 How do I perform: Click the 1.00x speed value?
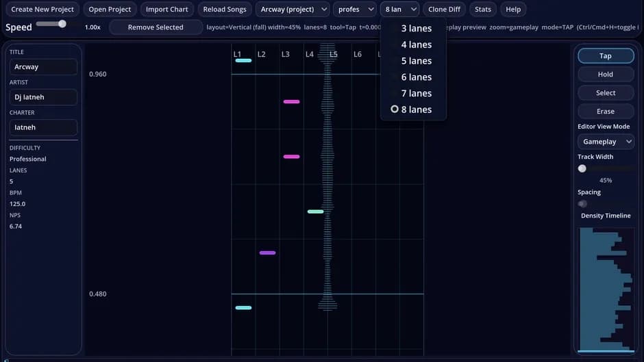pyautogui.click(x=92, y=27)
